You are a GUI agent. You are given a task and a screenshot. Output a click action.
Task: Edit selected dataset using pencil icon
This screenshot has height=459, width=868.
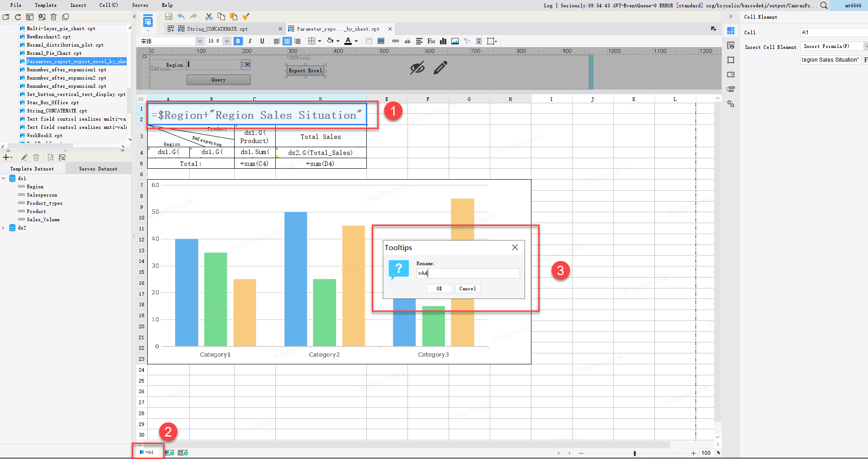[24, 157]
